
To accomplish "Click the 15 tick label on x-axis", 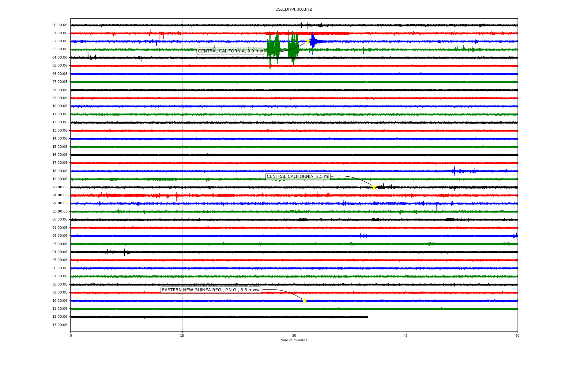I will (x=182, y=335).
